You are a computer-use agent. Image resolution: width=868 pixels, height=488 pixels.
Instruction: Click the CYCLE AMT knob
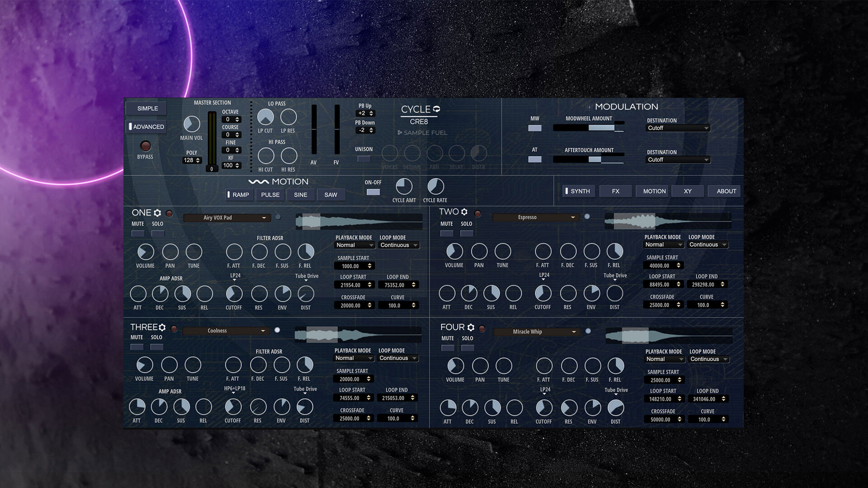coord(404,186)
